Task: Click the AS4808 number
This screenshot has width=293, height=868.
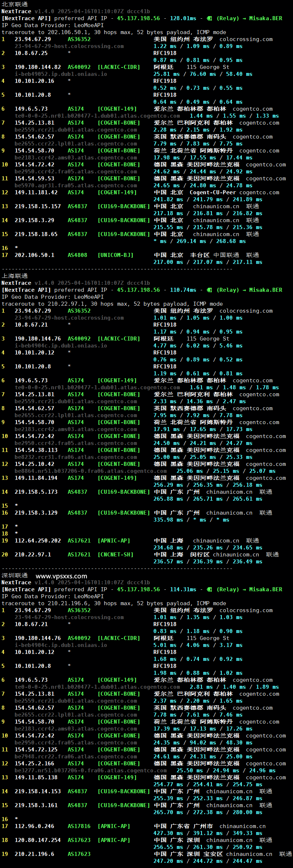Action: [77, 255]
